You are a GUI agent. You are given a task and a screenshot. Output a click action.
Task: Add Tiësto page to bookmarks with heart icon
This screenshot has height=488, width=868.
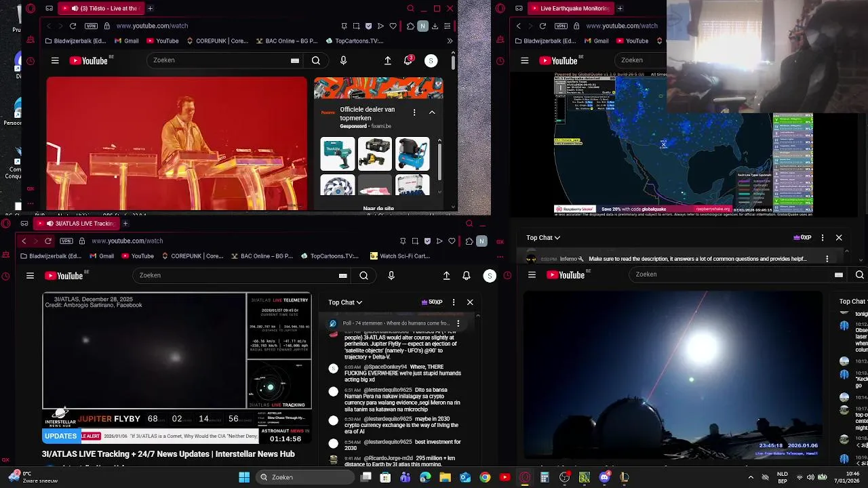tap(393, 26)
